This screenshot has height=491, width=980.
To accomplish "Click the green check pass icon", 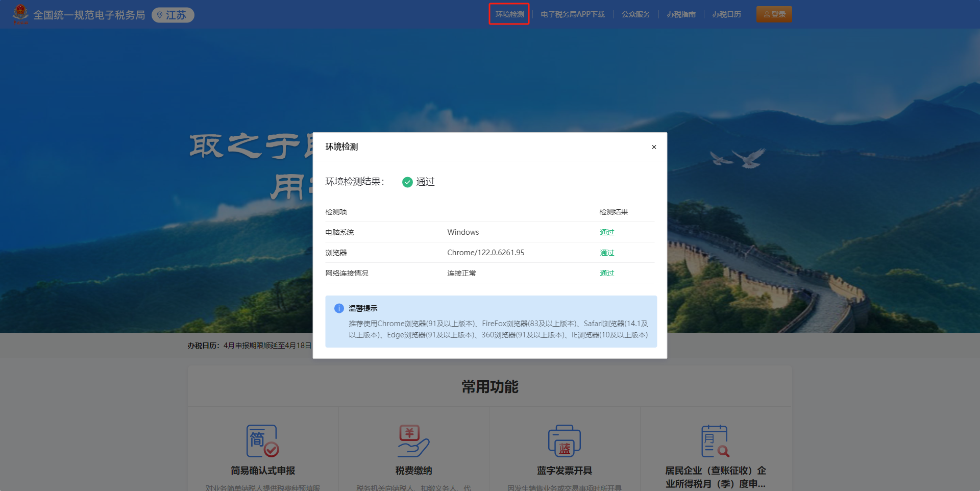I will (x=407, y=182).
